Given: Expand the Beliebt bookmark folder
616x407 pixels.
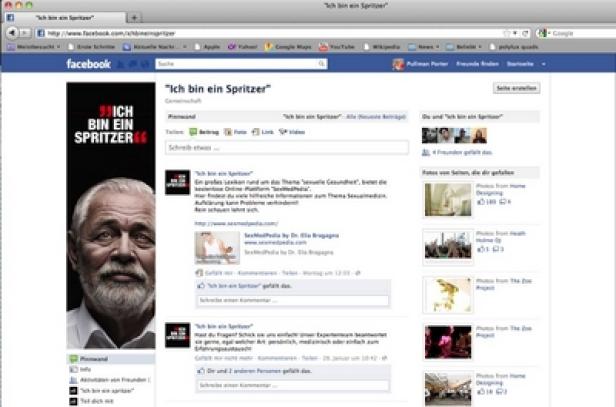Looking at the screenshot, I should coord(464,47).
